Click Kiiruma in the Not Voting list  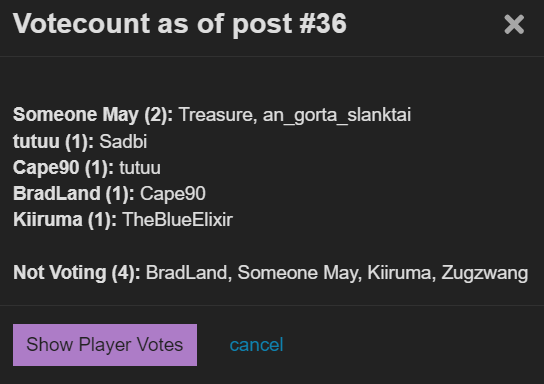point(401,273)
